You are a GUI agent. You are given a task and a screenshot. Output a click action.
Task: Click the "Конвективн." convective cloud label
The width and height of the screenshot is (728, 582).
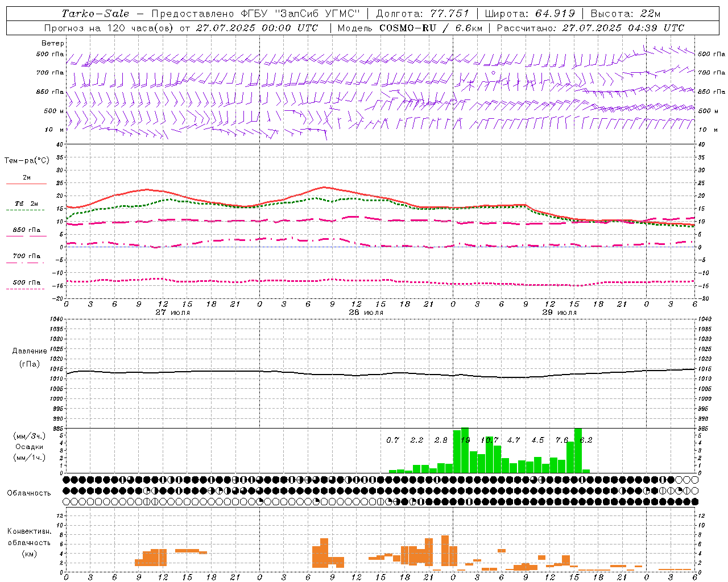click(29, 531)
